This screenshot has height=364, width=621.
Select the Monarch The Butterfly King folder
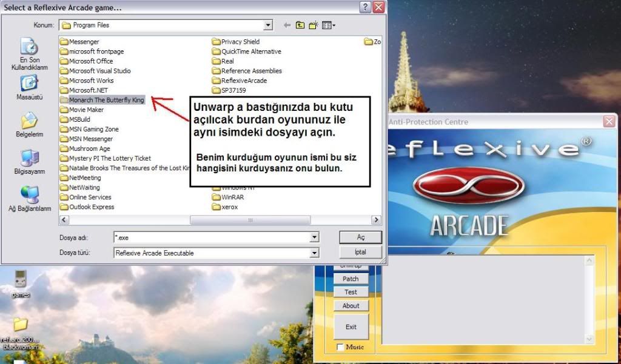[102, 100]
